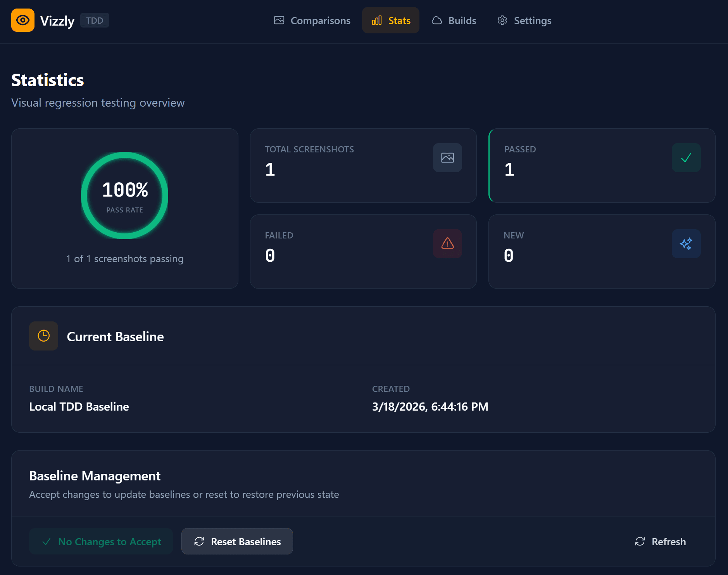Click the Local TDD Baseline build name

pos(79,407)
